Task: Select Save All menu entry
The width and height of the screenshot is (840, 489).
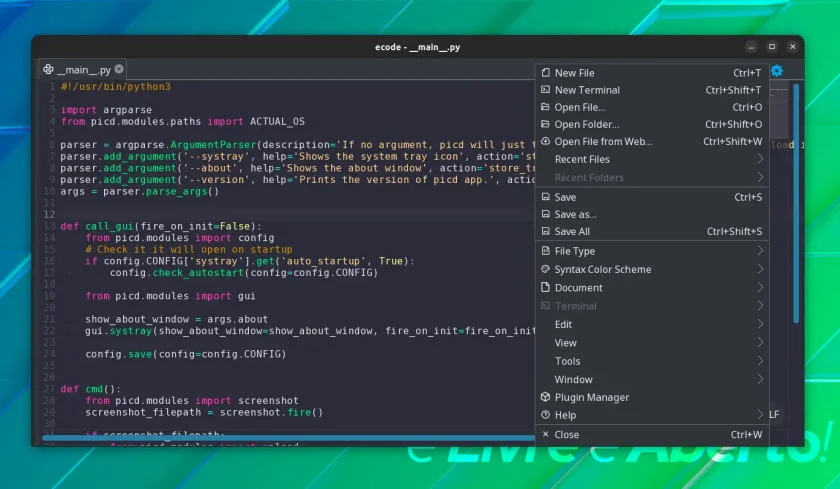Action: 652,231
